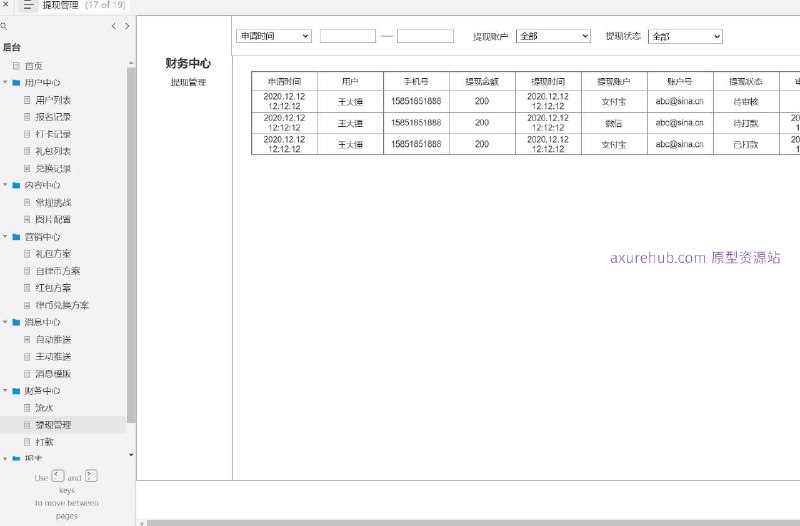Collapse the 用户中心 folder arrow
Image resolution: width=800 pixels, height=526 pixels.
pyautogui.click(x=5, y=82)
